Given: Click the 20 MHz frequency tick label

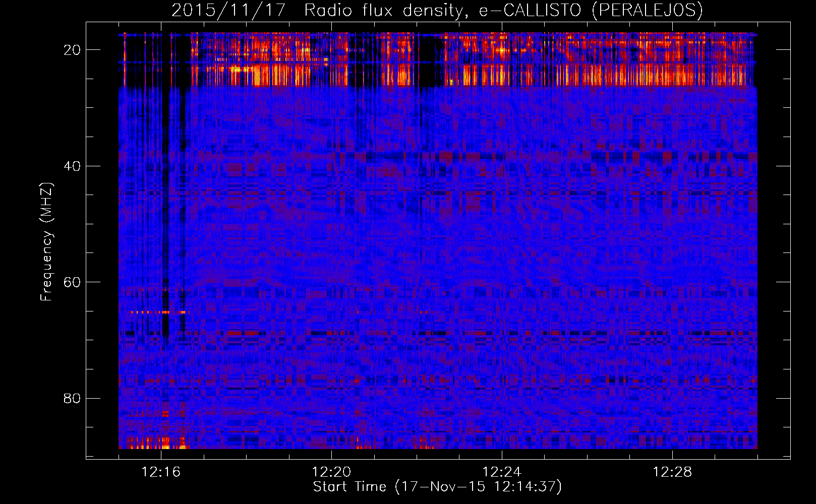Looking at the screenshot, I should click(x=73, y=50).
